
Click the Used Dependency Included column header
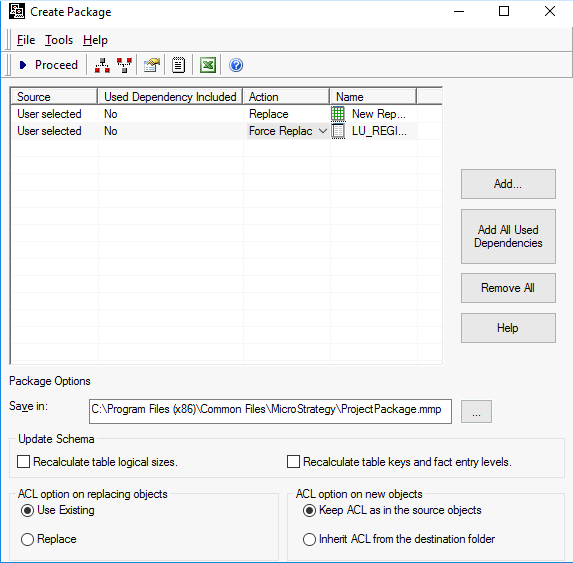click(x=170, y=97)
